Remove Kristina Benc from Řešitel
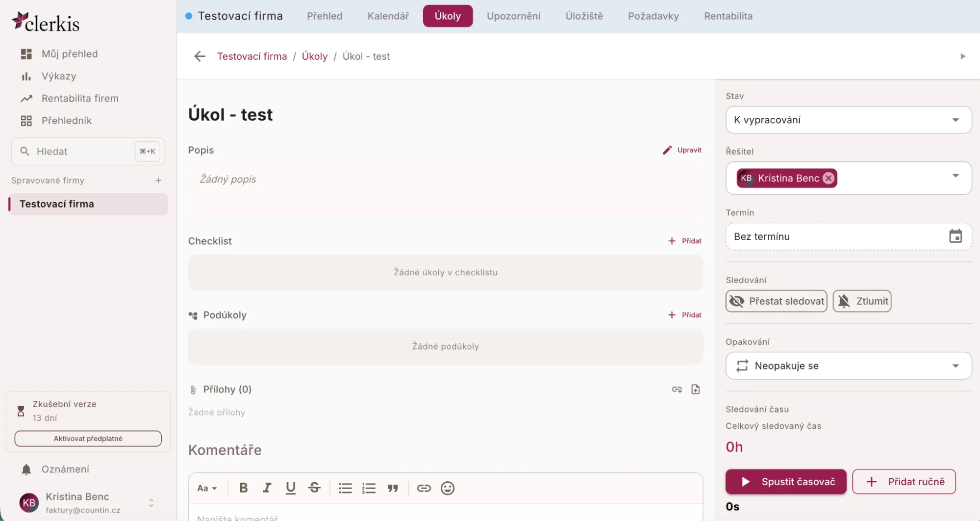980x521 pixels. coord(828,178)
